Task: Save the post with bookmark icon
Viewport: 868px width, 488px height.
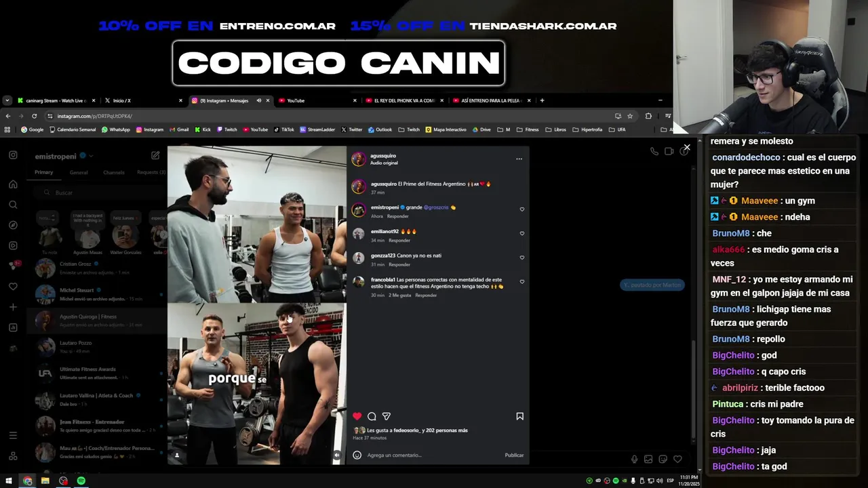Action: (x=519, y=416)
